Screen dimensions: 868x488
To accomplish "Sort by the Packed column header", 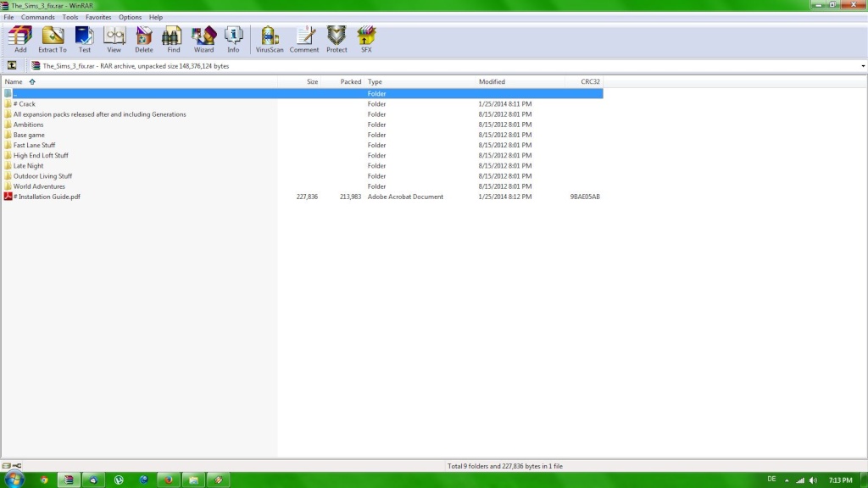I will (x=342, y=81).
